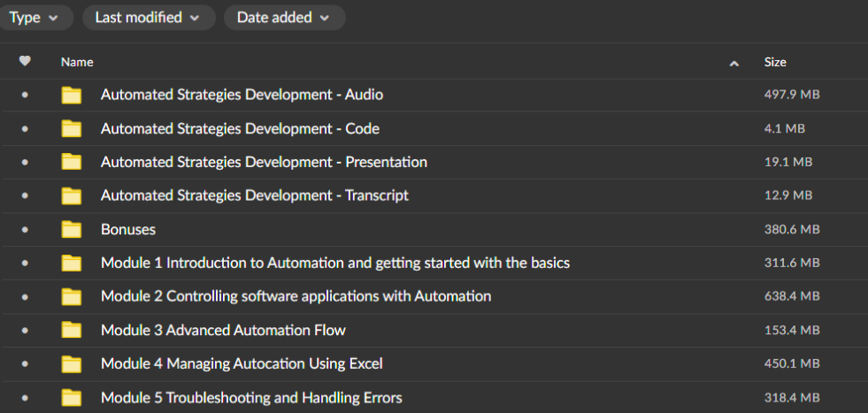Screen dimensions: 868x413
Task: Select the 318.4 MB size value
Action: tap(792, 398)
